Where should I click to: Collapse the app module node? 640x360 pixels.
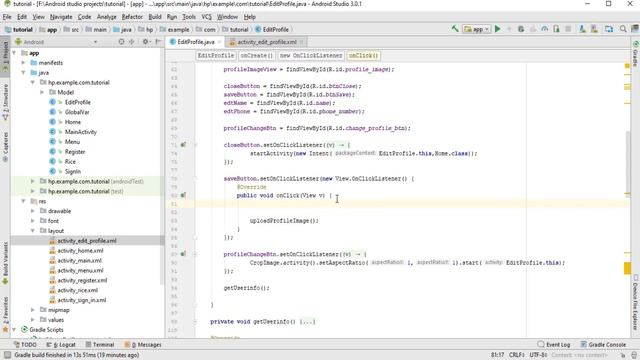(14, 53)
